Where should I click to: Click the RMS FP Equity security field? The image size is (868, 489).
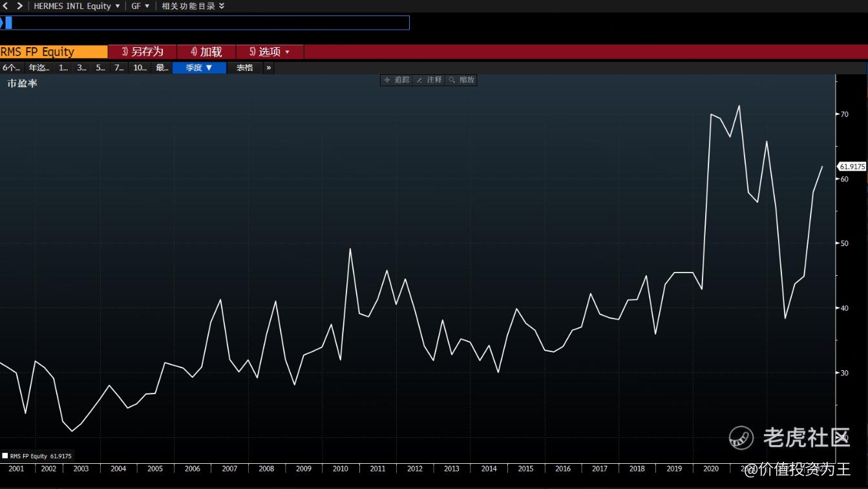coord(53,52)
